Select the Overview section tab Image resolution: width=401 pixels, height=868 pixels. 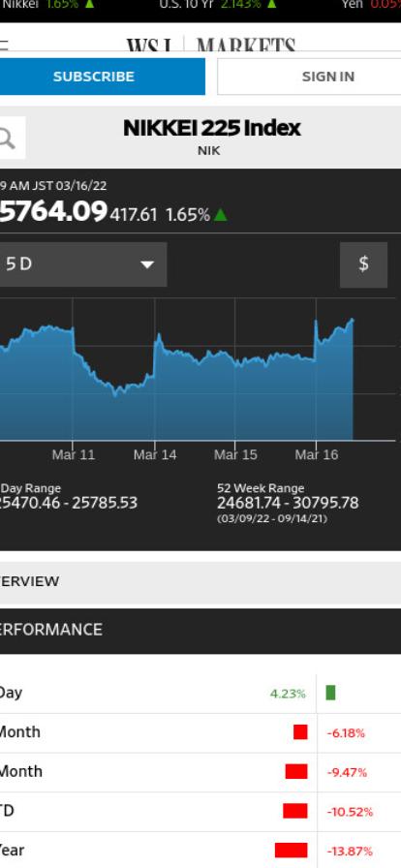tap(200, 582)
